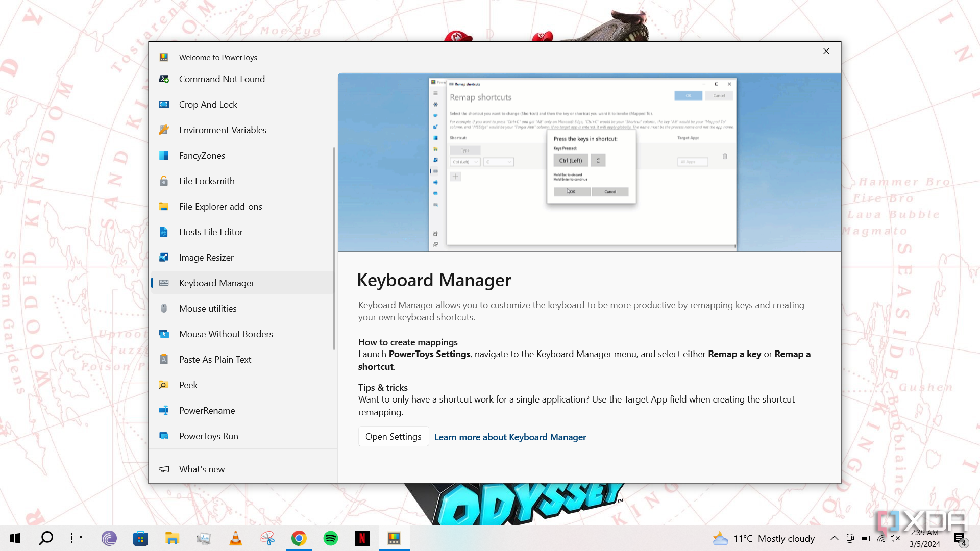Image resolution: width=980 pixels, height=551 pixels.
Task: Open the Windows Start menu
Action: click(x=15, y=538)
